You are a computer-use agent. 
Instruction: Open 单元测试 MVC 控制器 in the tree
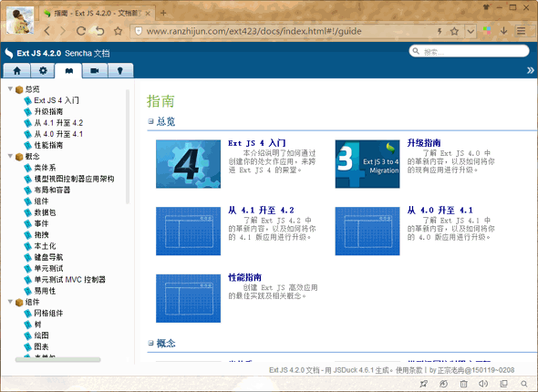[69, 280]
